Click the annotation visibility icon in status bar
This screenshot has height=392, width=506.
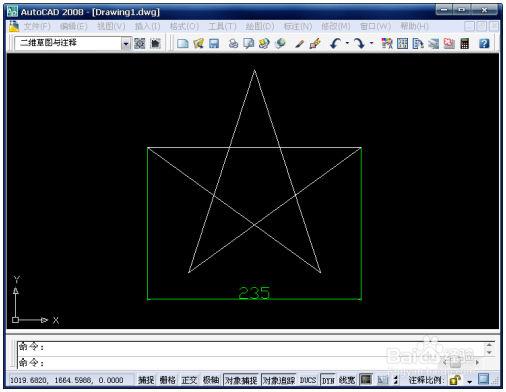point(383,380)
